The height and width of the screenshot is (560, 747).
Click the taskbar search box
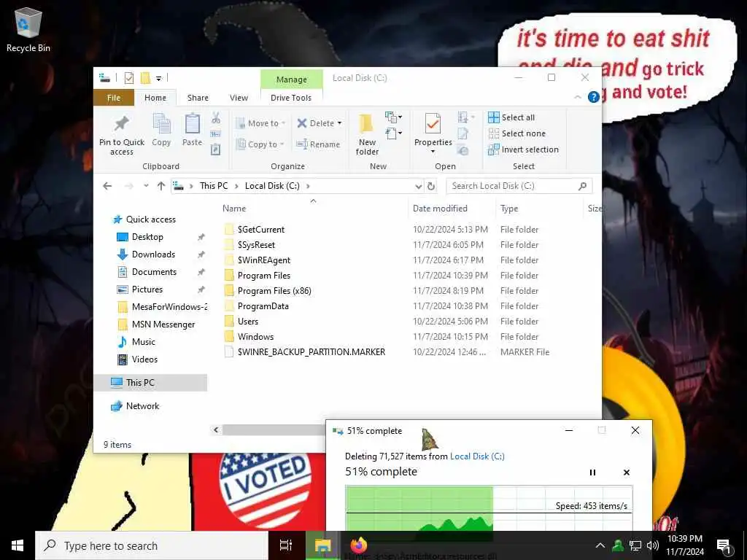click(x=152, y=545)
